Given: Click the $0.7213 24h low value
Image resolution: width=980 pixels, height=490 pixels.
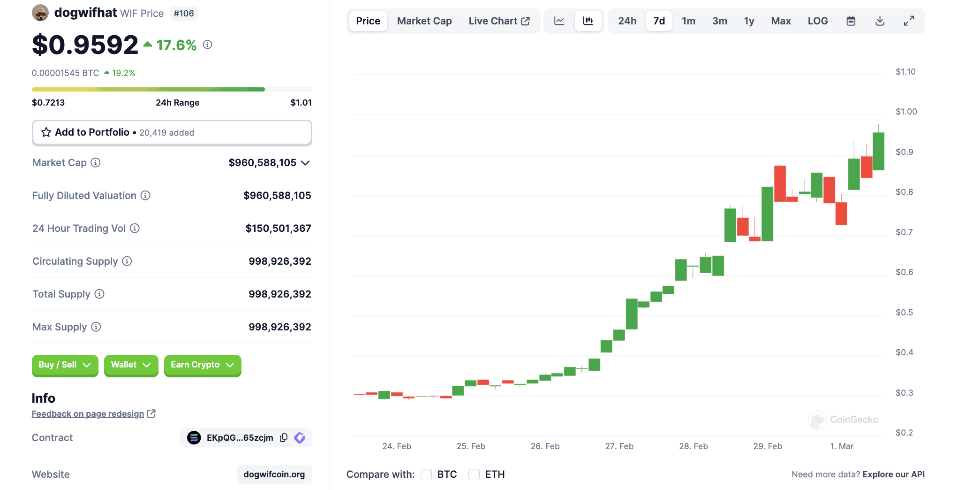Looking at the screenshot, I should [x=48, y=103].
